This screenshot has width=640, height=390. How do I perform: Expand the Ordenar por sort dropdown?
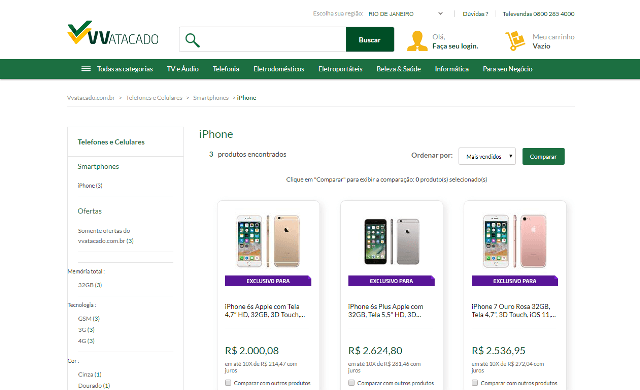pyautogui.click(x=487, y=156)
